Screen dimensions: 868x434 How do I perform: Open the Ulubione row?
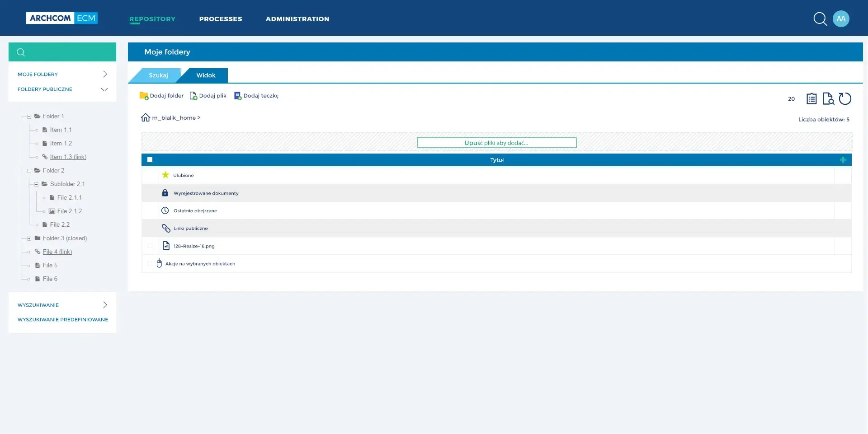pos(496,175)
